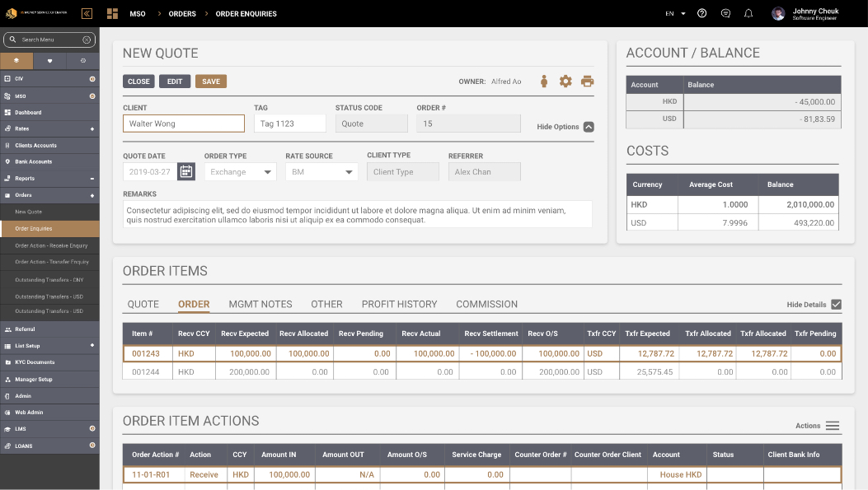This screenshot has height=490, width=868.
Task: Open the Rate Source dropdown
Action: click(321, 172)
